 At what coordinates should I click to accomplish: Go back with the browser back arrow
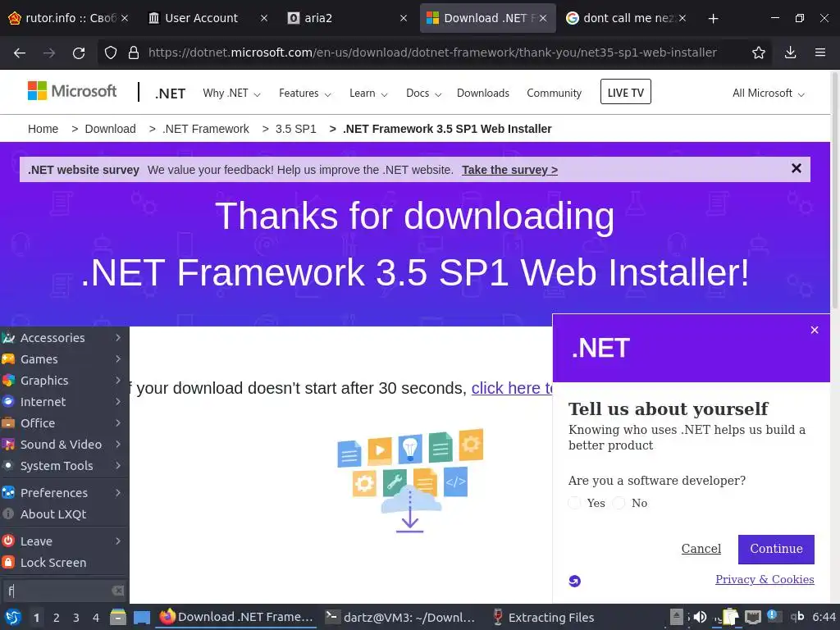click(20, 52)
